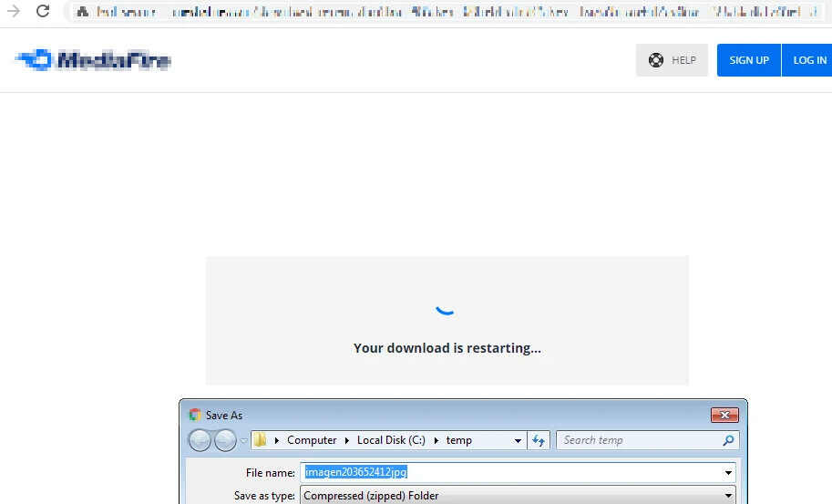The width and height of the screenshot is (832, 504).
Task: Open the MediaFire logo homepage link
Action: click(x=93, y=60)
